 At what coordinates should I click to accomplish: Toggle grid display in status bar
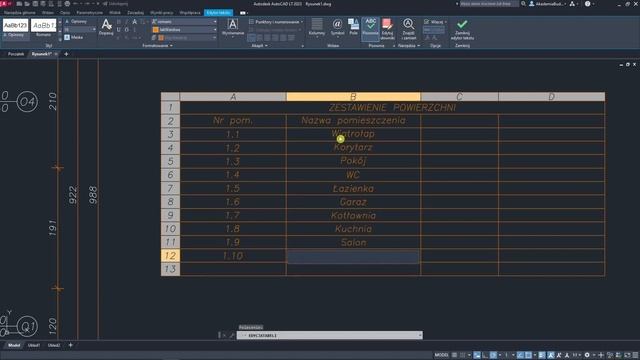454,355
